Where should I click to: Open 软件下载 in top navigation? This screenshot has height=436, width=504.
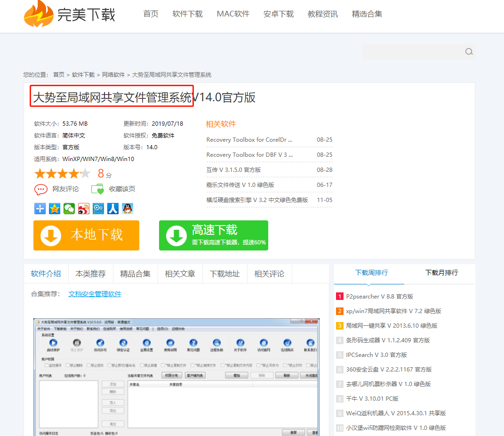click(187, 14)
